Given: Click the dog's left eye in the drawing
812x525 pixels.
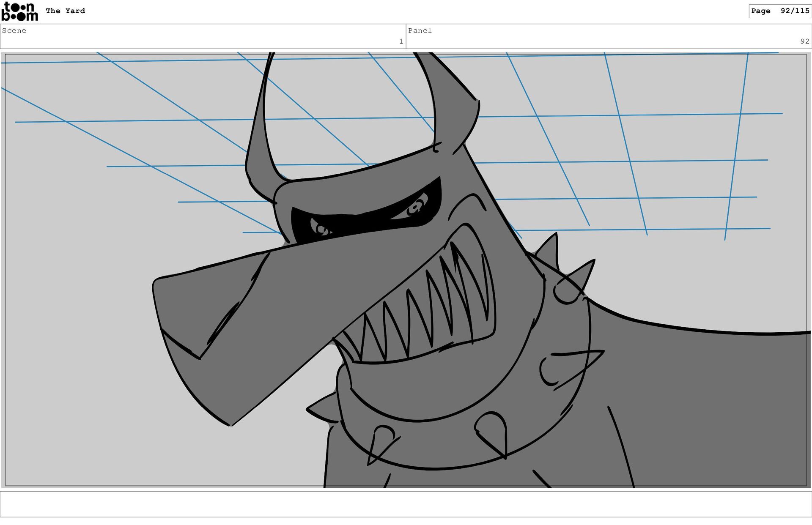Looking at the screenshot, I should point(322,230).
